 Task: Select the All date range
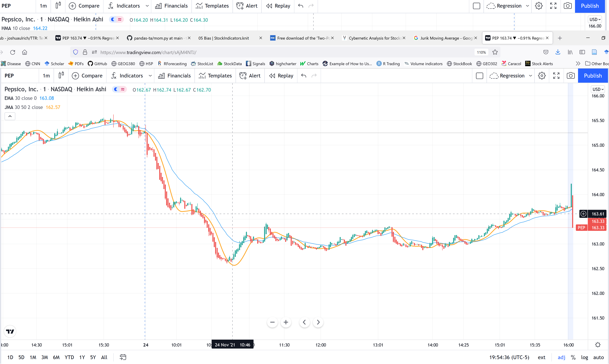click(x=104, y=357)
